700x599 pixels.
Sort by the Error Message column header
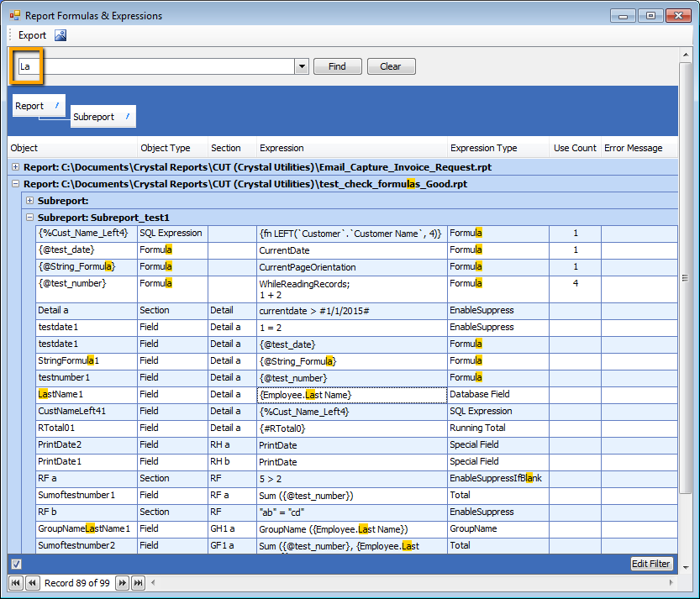[639, 148]
